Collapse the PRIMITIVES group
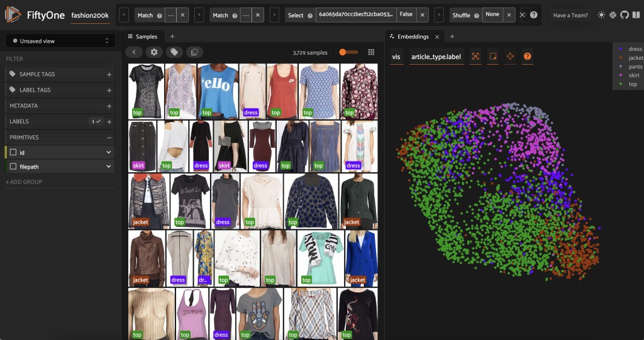 (x=109, y=137)
